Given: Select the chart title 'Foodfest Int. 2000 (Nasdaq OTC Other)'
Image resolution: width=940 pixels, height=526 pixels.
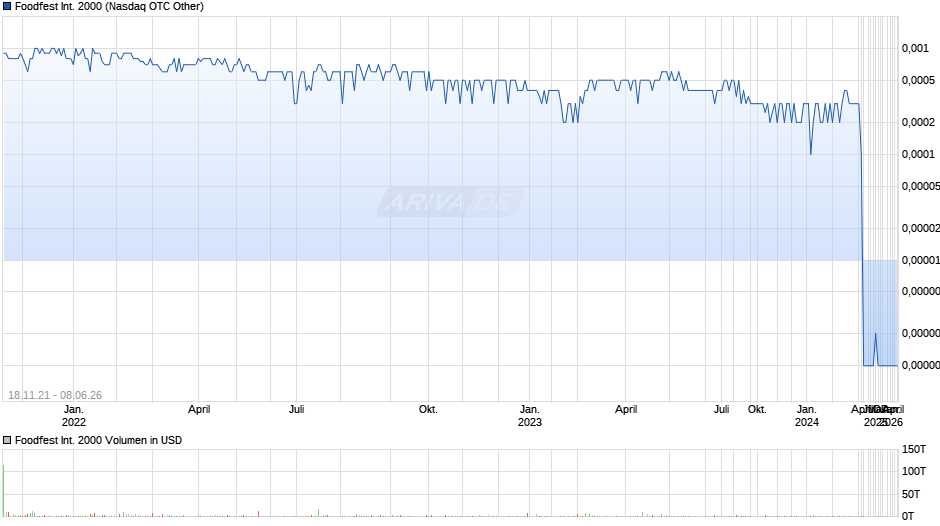Looking at the screenshot, I should pos(109,7).
